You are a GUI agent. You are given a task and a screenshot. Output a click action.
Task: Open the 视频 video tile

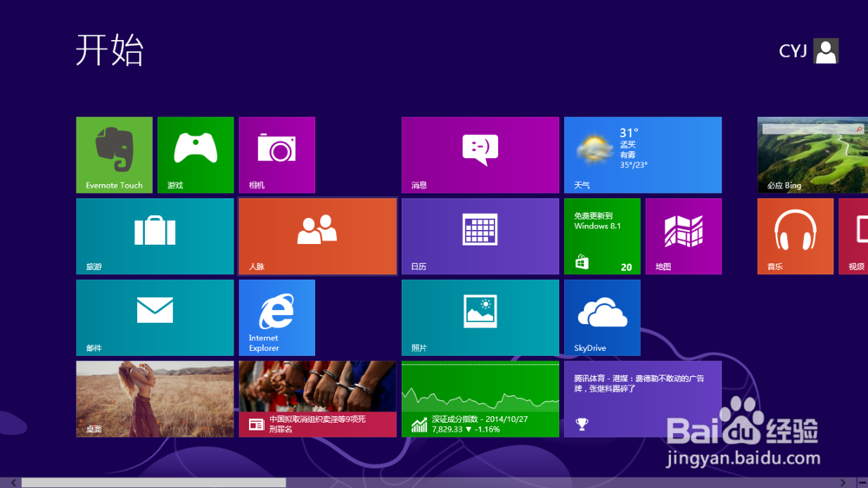pos(853,236)
